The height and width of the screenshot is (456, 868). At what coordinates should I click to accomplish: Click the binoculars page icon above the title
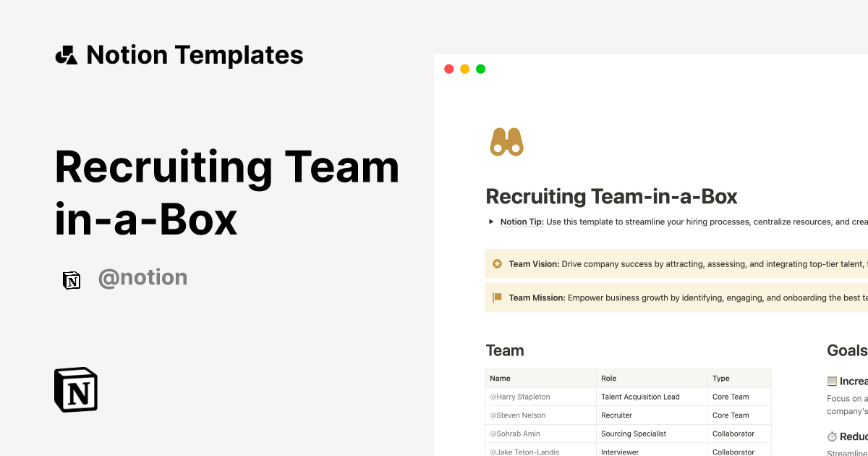coord(506,142)
